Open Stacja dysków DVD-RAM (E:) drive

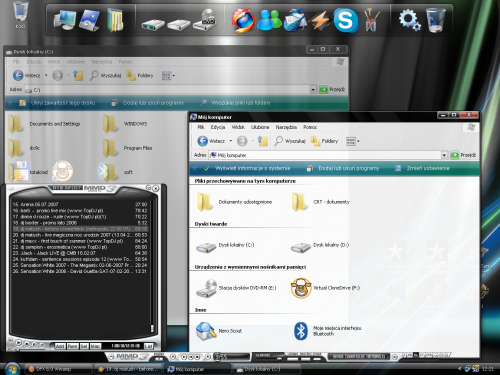[236, 288]
